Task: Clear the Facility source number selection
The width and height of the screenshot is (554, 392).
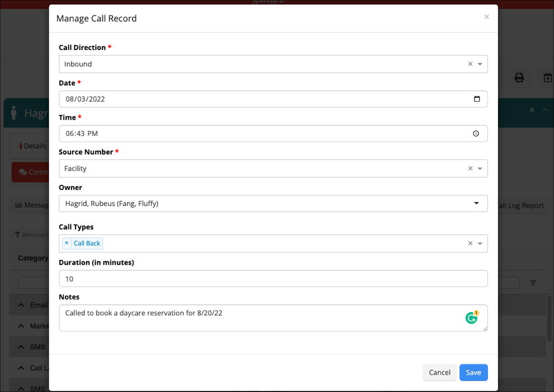Action: coord(470,168)
